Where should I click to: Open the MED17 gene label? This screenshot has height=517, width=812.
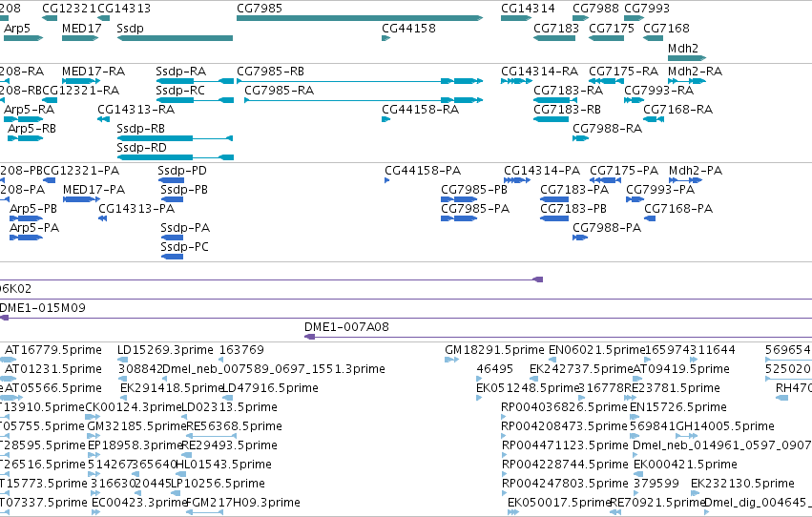[81, 28]
